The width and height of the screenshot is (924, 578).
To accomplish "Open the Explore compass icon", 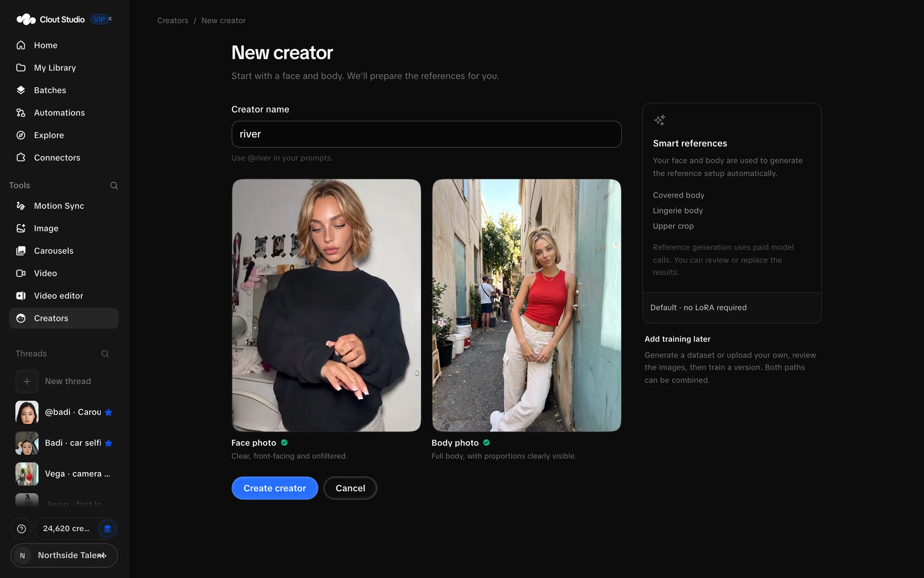I will click(x=21, y=135).
